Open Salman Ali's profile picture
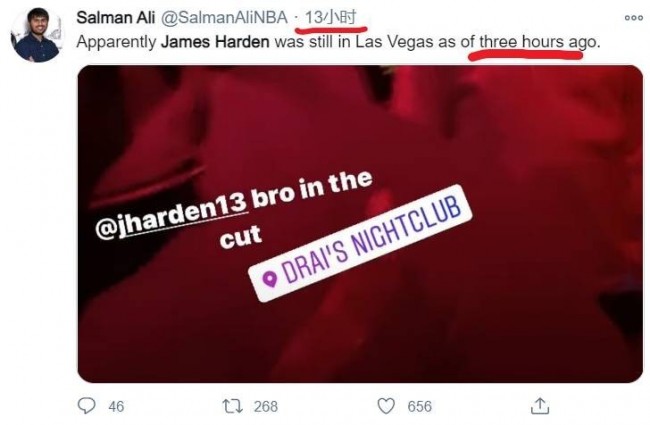 [x=36, y=35]
